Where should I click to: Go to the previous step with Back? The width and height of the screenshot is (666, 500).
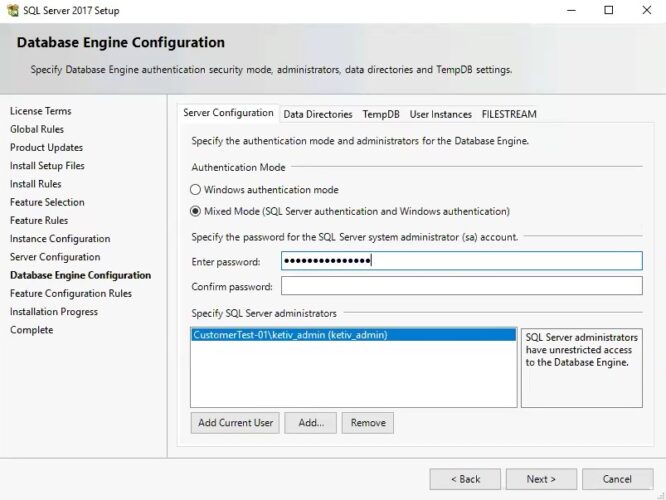[465, 479]
